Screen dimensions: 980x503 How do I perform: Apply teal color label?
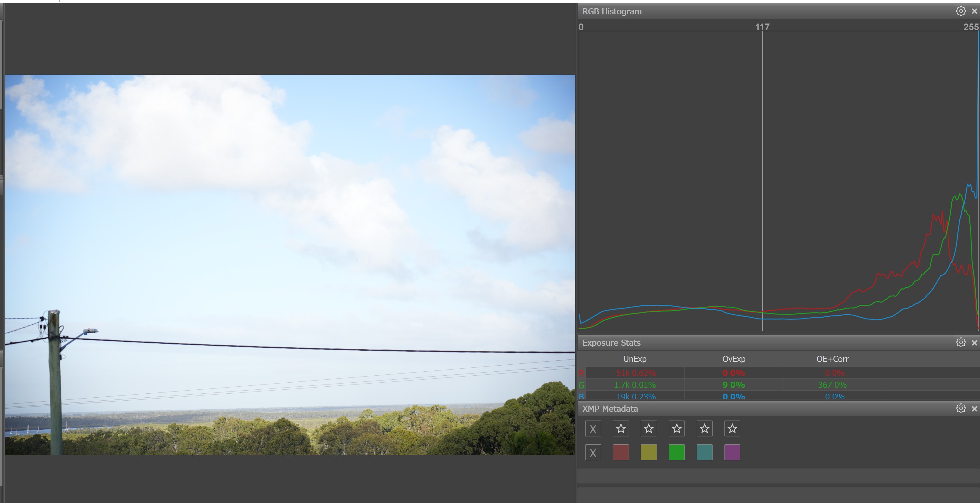click(x=704, y=452)
